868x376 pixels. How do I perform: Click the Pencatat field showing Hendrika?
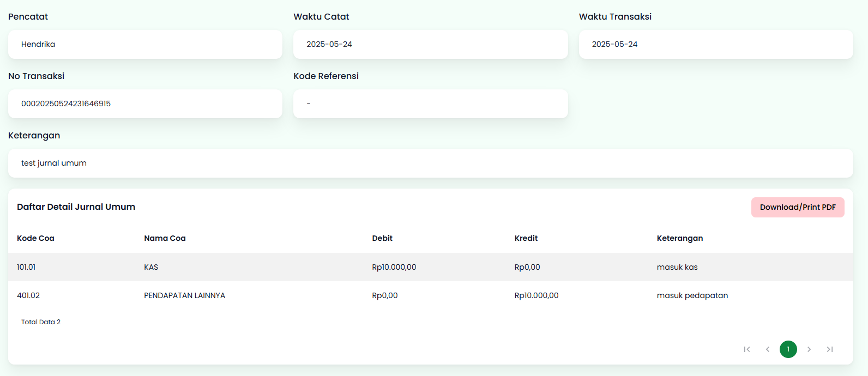tap(145, 44)
